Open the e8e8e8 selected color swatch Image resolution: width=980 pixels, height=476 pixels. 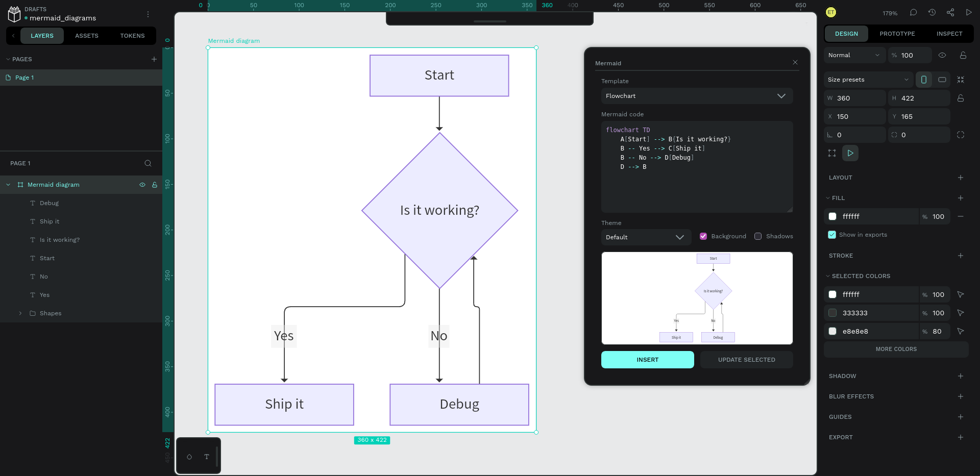pos(832,331)
